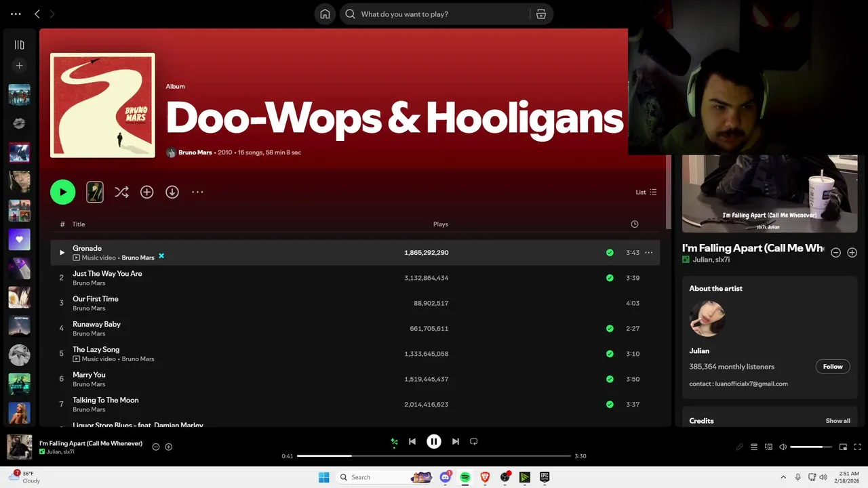The image size is (868, 488).
Task: Open the Doo-Wops & Hooligans album cover
Action: tap(102, 105)
